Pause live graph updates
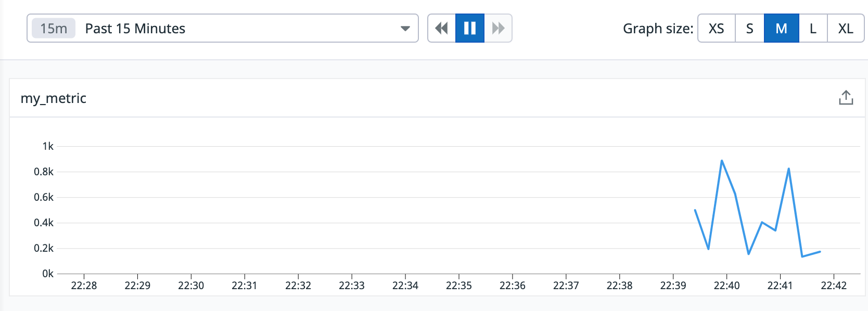This screenshot has width=868, height=311. click(x=470, y=28)
